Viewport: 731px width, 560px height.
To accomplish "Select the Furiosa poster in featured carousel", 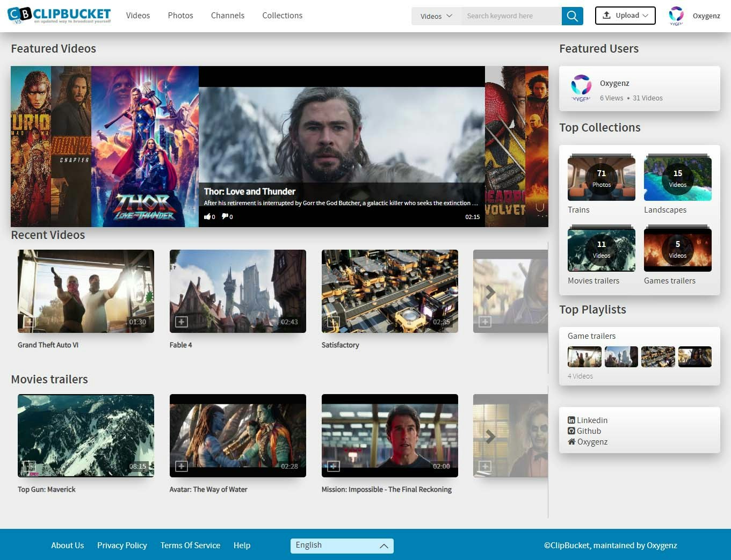I will (x=31, y=147).
